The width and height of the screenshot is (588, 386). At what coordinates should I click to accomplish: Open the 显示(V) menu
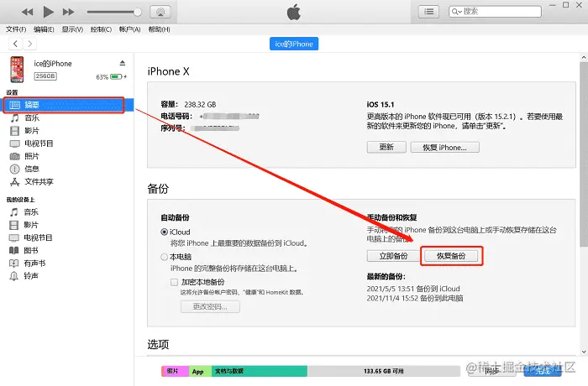pyautogui.click(x=72, y=29)
